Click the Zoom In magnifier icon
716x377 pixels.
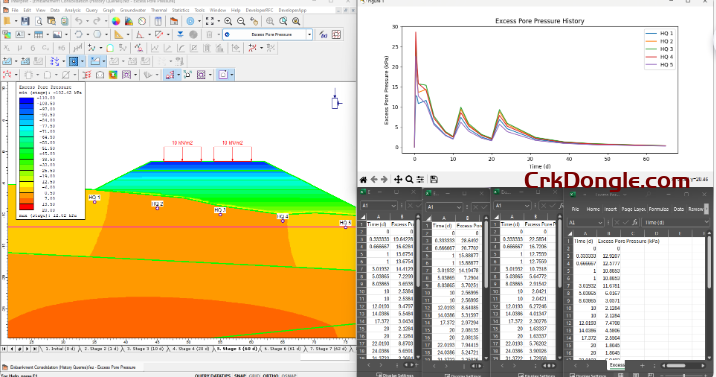click(x=228, y=21)
